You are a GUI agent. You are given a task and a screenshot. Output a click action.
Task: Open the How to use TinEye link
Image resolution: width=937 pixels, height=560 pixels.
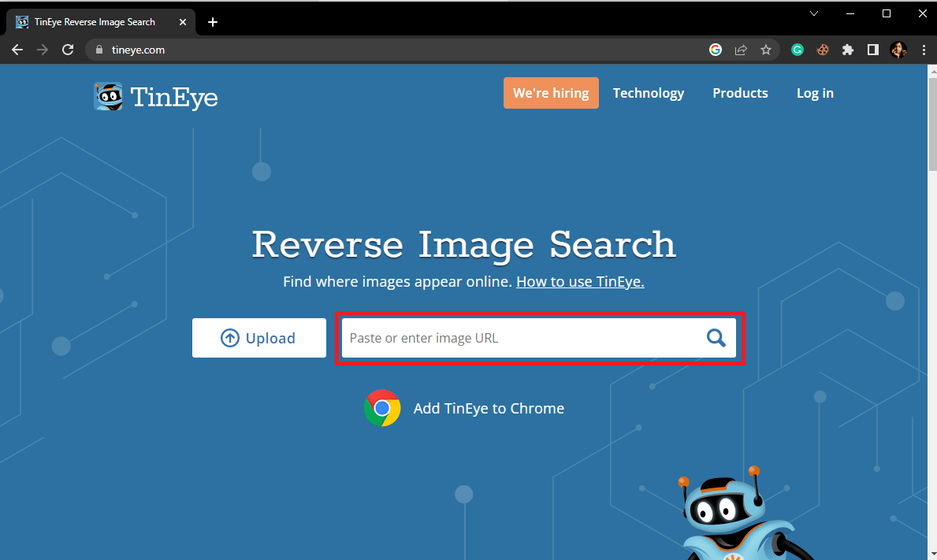[x=580, y=282]
